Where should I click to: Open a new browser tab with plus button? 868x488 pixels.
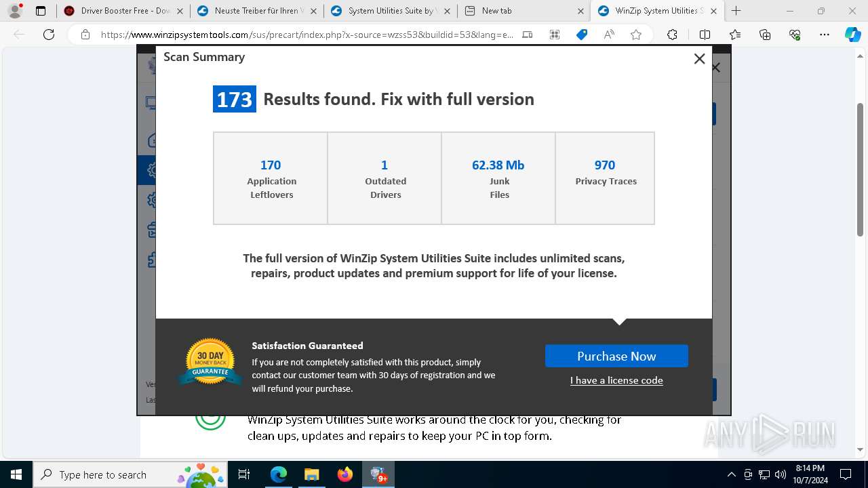(736, 11)
